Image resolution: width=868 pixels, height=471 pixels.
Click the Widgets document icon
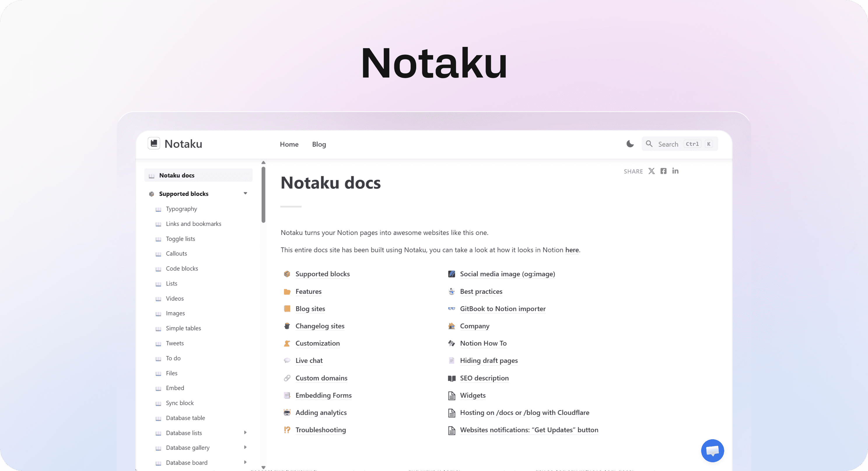452,396
